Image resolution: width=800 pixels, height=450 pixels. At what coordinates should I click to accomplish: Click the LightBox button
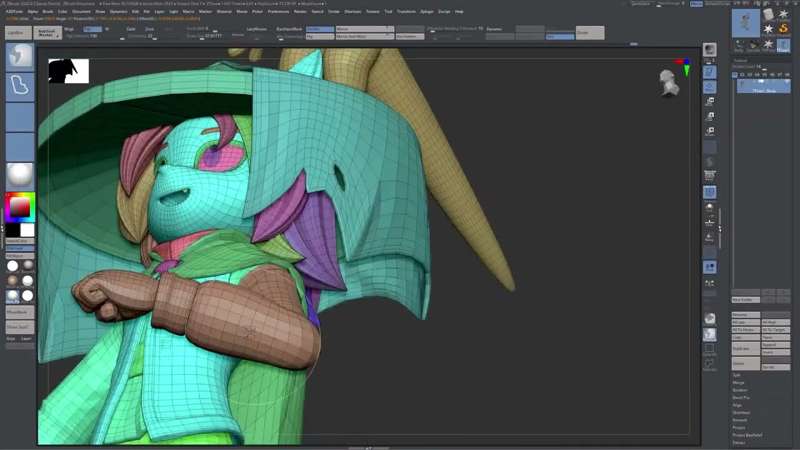point(18,33)
